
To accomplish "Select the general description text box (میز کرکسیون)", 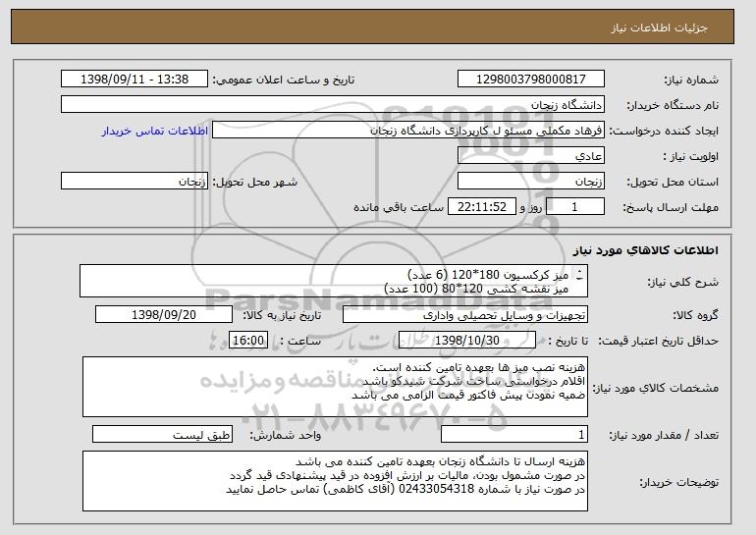I will click(334, 281).
